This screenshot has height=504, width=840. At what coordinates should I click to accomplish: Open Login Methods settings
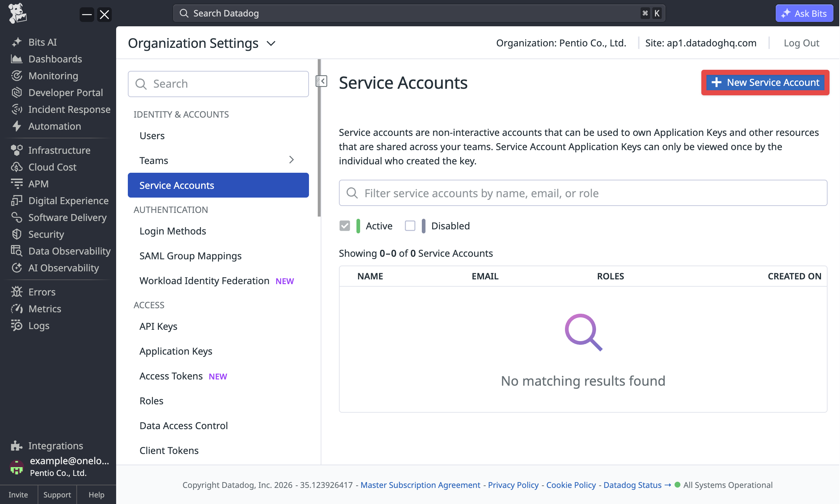pos(218,231)
